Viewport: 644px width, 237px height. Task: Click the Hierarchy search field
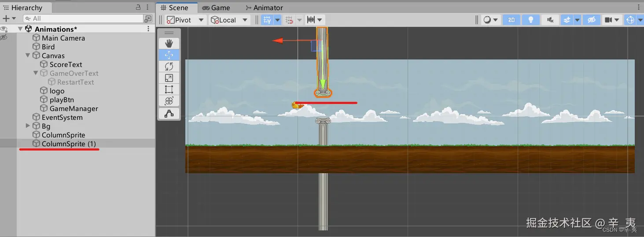point(83,19)
